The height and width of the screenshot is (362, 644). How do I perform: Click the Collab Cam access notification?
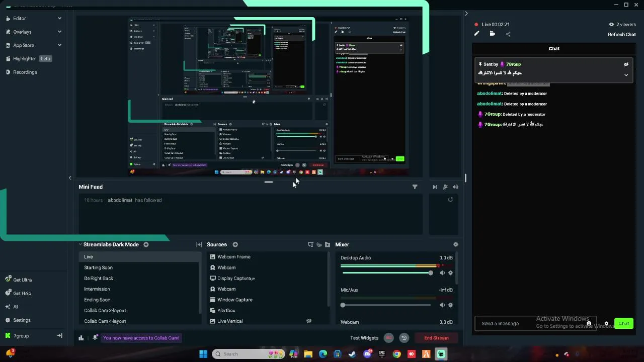point(141,338)
